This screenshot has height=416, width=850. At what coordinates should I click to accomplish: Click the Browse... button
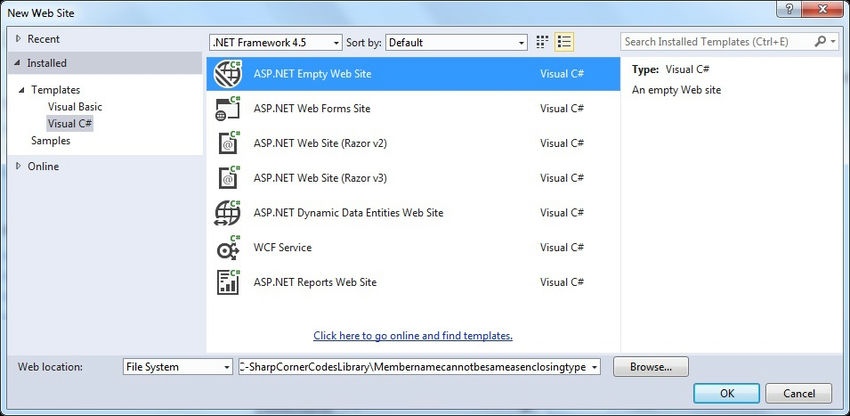pyautogui.click(x=651, y=367)
